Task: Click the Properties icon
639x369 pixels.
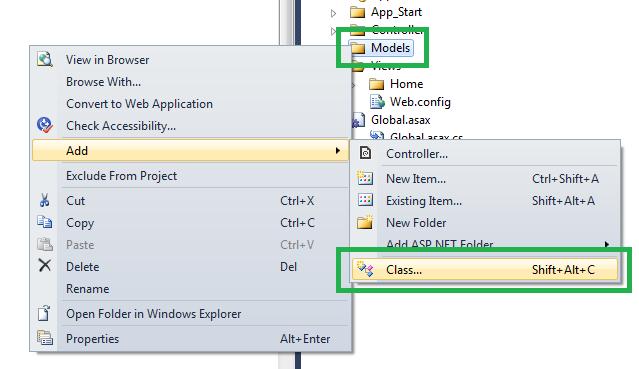Action: tap(44, 338)
